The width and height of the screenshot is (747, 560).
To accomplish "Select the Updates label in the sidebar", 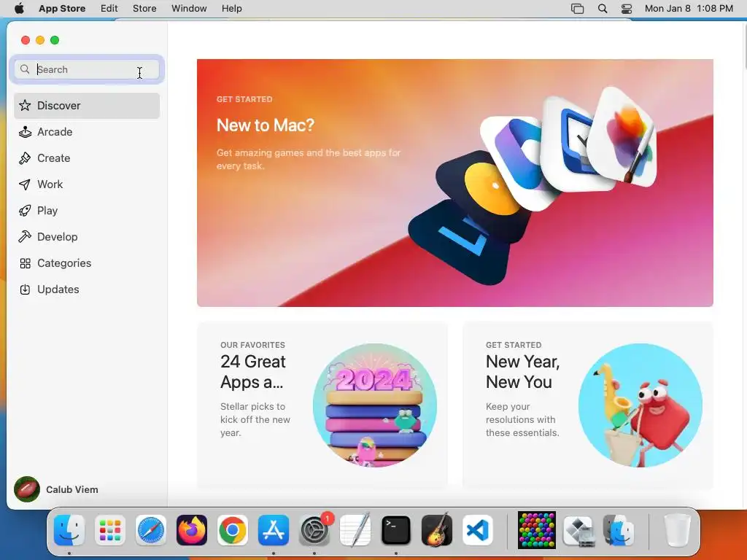I will click(58, 289).
